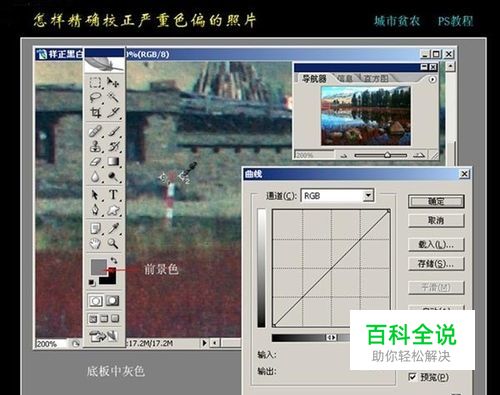
Task: Select the Dodge tool
Action: pos(113,177)
